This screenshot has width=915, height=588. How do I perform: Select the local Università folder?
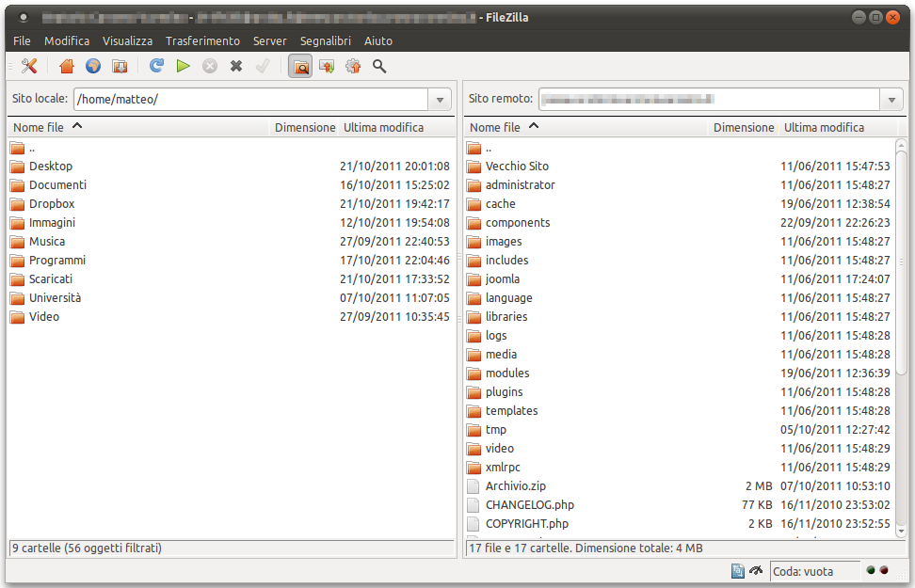coord(231,297)
